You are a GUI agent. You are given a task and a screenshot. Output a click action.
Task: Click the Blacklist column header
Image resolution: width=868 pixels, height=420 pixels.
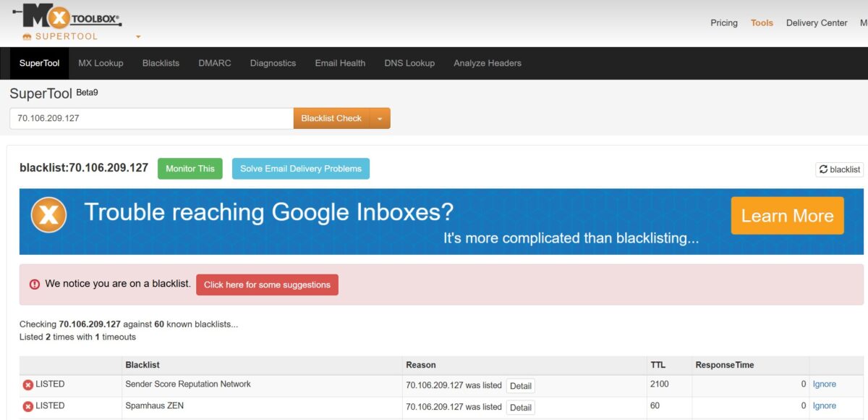click(x=142, y=365)
